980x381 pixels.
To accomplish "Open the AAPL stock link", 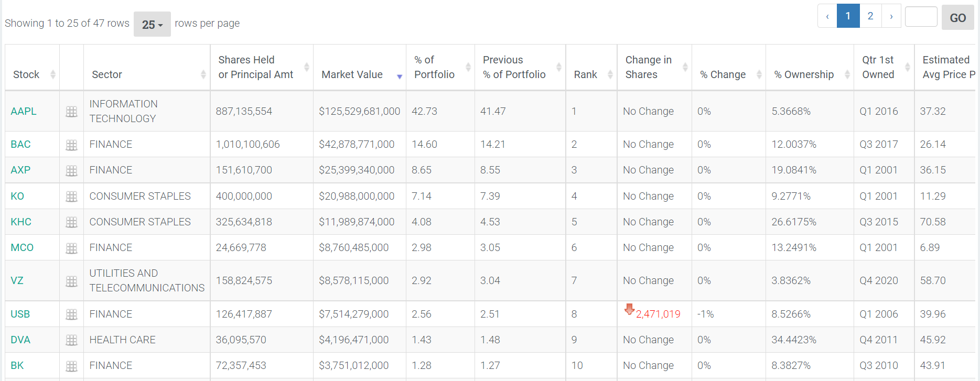I will [x=24, y=111].
